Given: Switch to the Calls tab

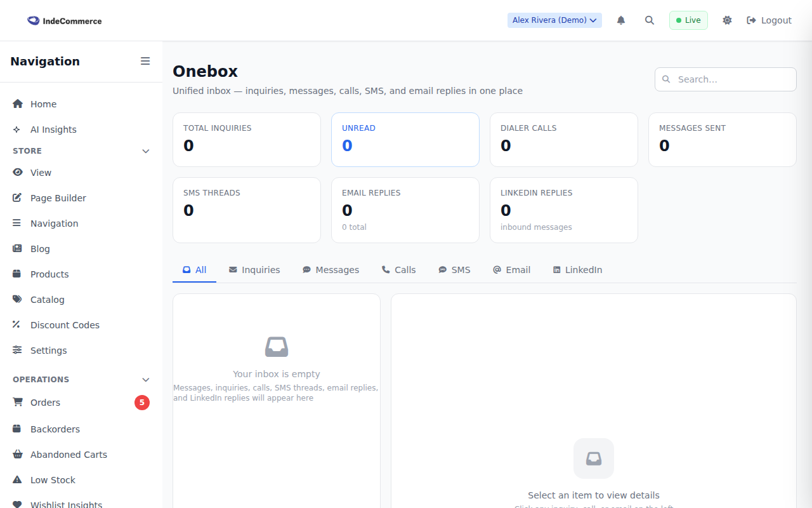Looking at the screenshot, I should click(399, 270).
